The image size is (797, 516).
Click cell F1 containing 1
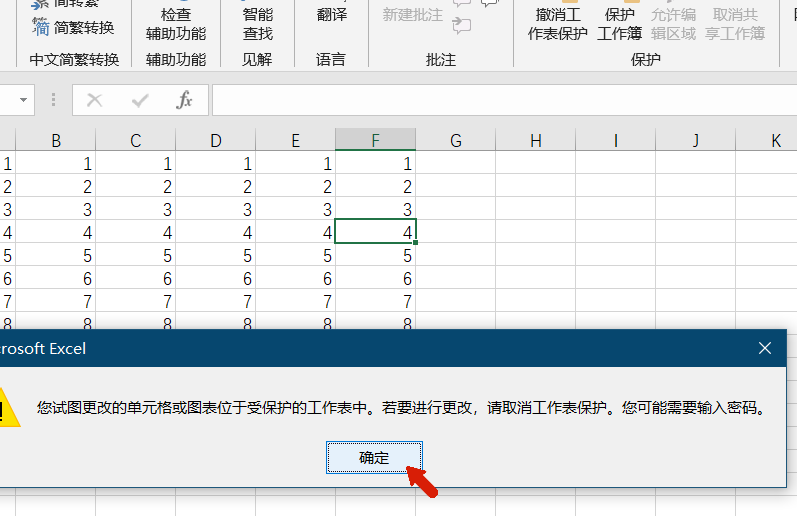376,163
